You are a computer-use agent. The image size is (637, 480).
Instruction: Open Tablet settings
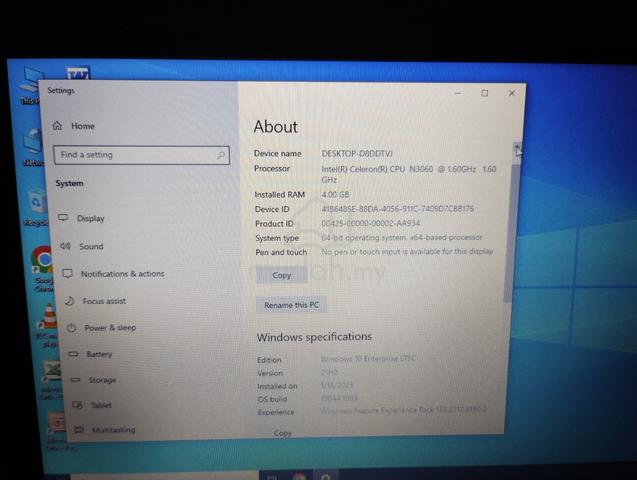click(101, 405)
